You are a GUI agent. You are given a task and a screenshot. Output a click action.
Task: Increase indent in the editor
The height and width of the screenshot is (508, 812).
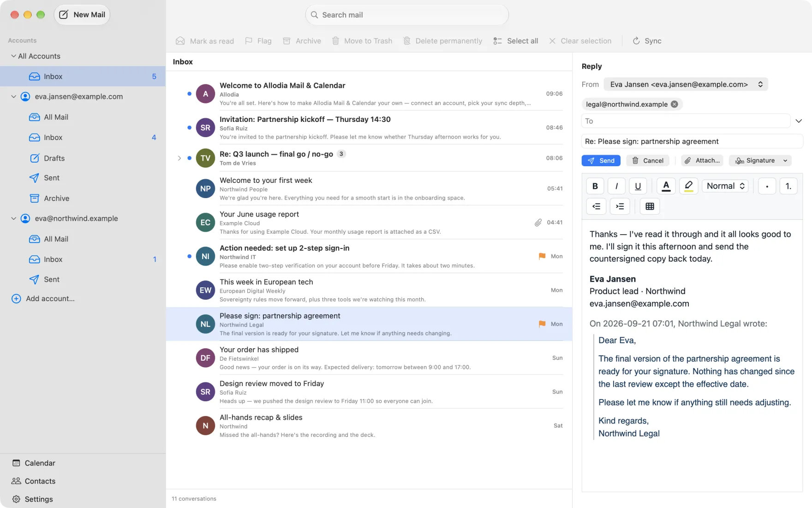coord(620,206)
